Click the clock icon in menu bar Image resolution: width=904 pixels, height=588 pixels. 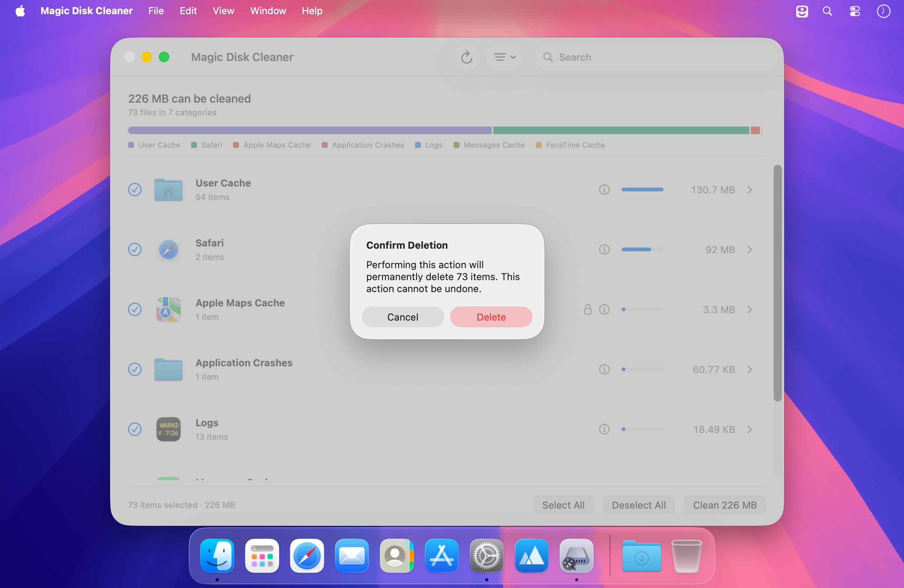tap(883, 11)
